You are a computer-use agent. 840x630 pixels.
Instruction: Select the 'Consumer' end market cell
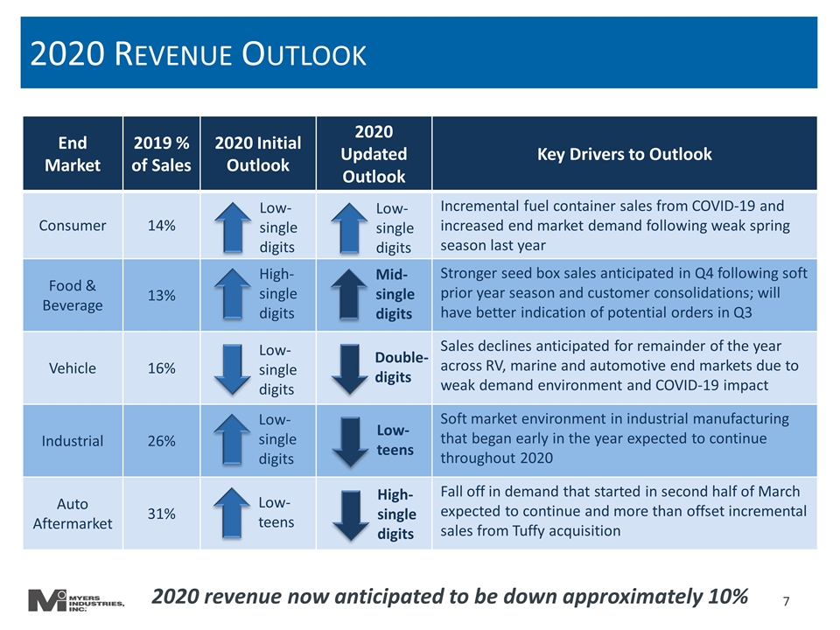click(x=73, y=226)
